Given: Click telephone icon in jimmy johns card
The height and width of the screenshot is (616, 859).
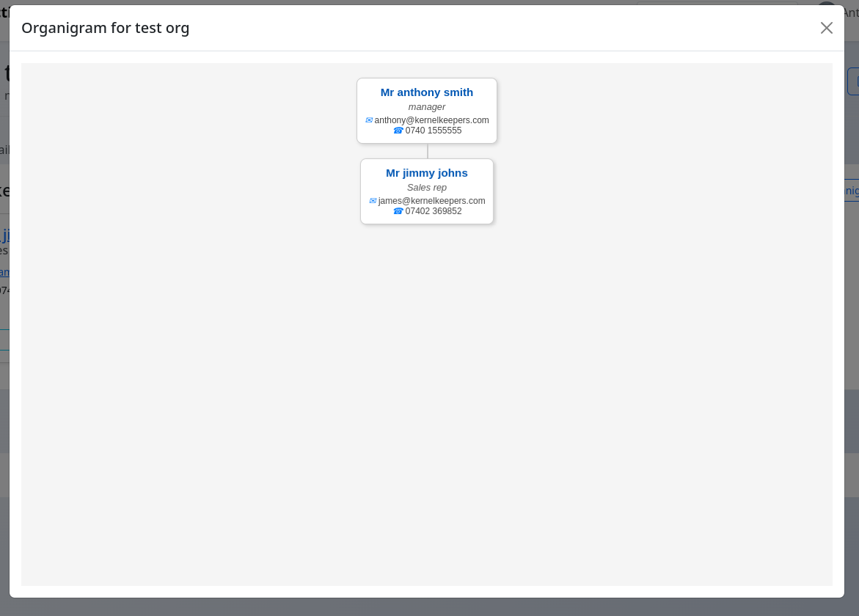Looking at the screenshot, I should (398, 211).
